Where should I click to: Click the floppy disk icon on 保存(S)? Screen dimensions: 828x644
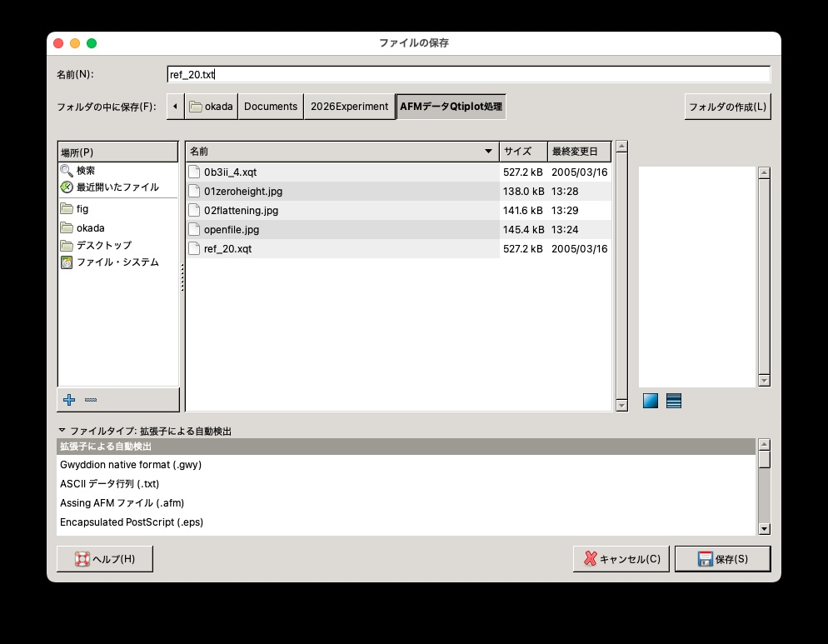pos(705,559)
